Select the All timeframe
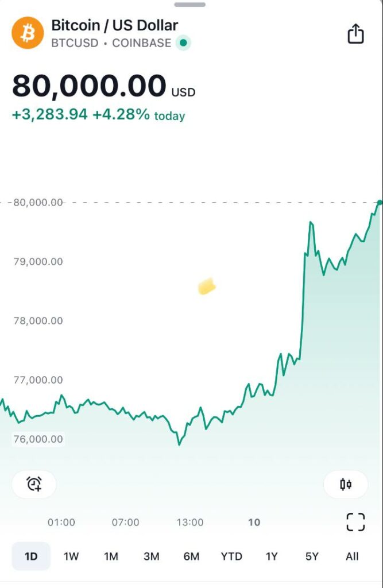This screenshot has height=588, width=383. (x=351, y=556)
